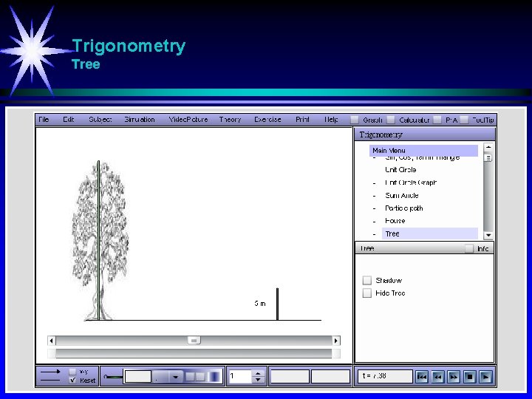This screenshot has height=399, width=532.
Task: Click the second small grey square button
Action: click(200, 377)
